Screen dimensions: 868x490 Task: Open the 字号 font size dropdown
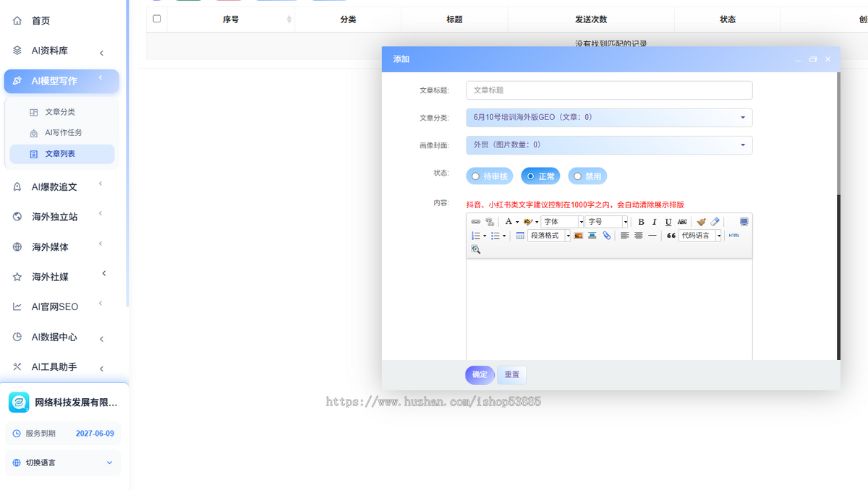[x=607, y=222]
